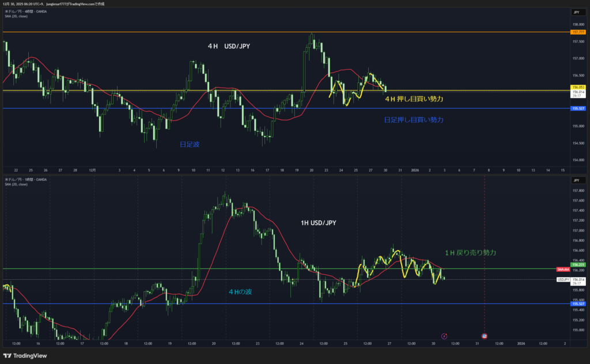This screenshot has width=590, height=364.
Task: Click the blue 155.527 label in upper chart
Action: pos(578,108)
